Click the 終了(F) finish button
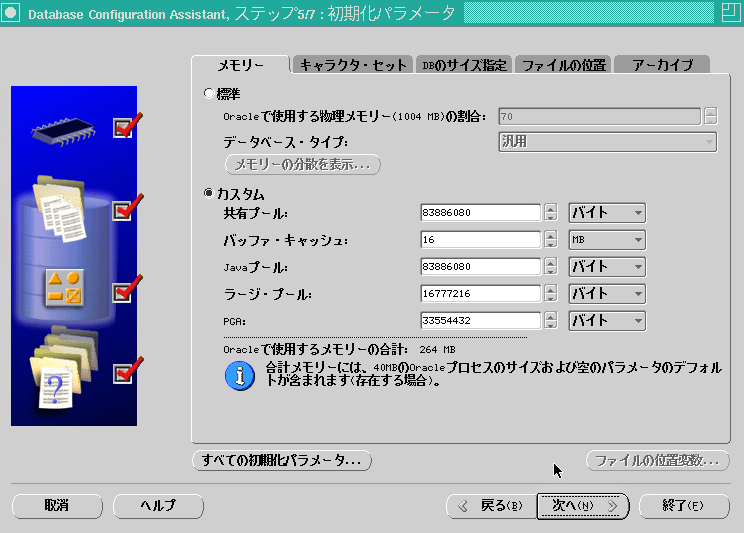Screen dimensions: 744x533 [x=684, y=506]
